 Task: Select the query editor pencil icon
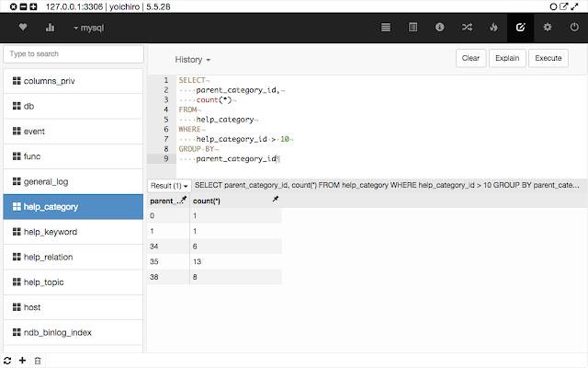(522, 28)
